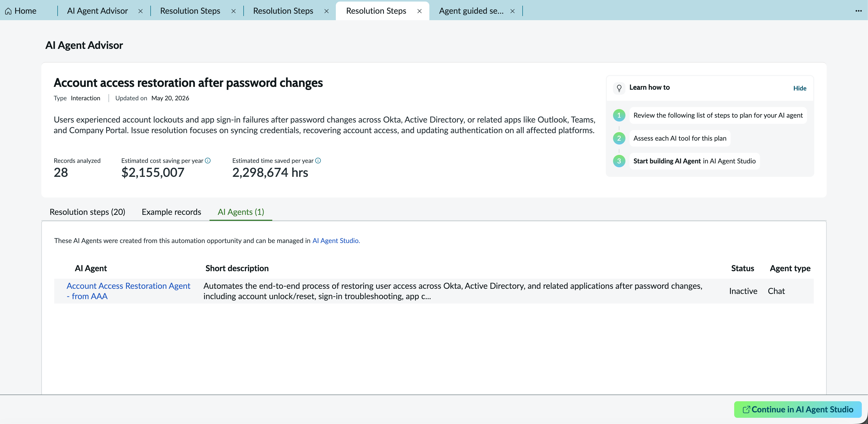Switch to the Agent guided se... tab
This screenshot has width=868, height=424.
[x=471, y=11]
